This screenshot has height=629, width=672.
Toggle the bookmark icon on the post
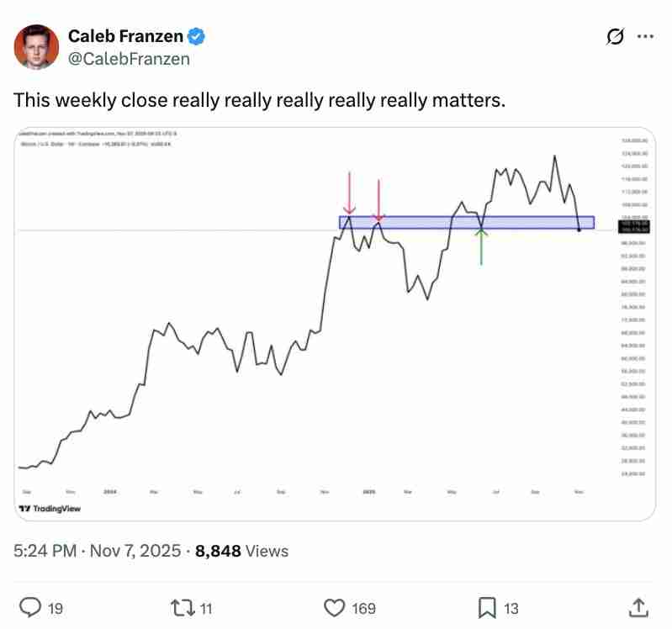[x=487, y=607]
